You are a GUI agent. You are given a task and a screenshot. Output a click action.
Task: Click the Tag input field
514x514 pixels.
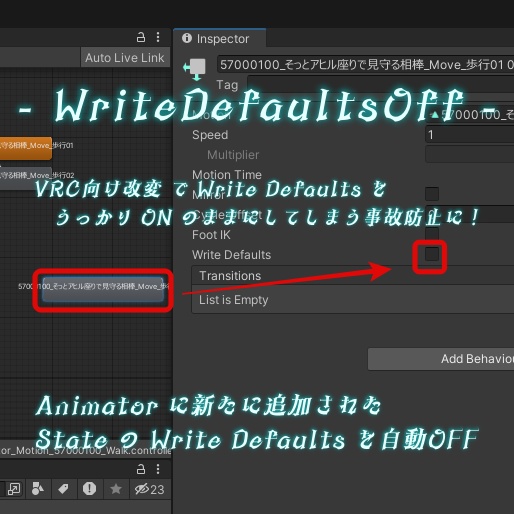[x=380, y=84]
